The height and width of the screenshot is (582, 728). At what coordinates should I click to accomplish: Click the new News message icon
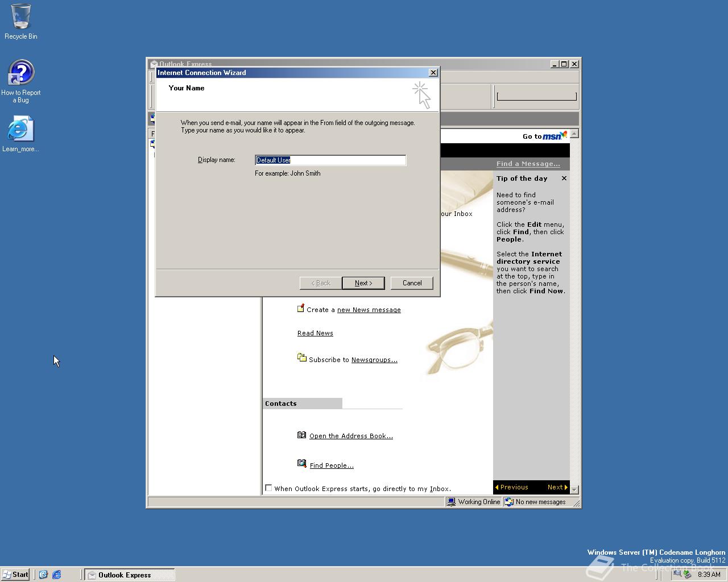(x=301, y=309)
